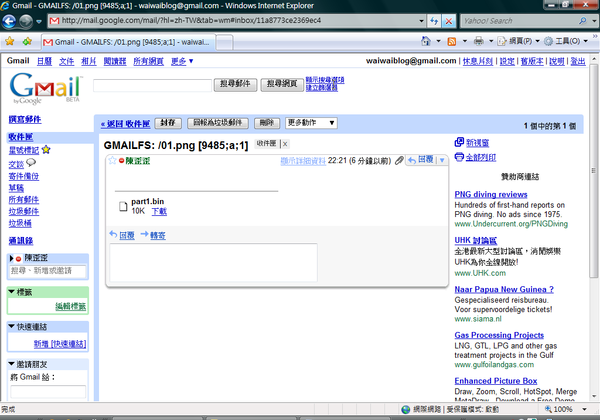600x420 pixels.
Task: Click the search the web button
Action: click(x=282, y=84)
